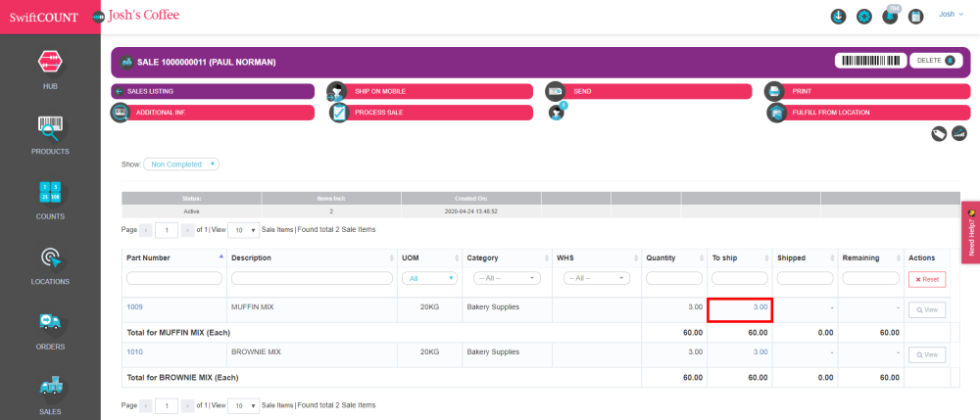Click the SEND button
This screenshot has height=420, width=980.
pos(648,92)
